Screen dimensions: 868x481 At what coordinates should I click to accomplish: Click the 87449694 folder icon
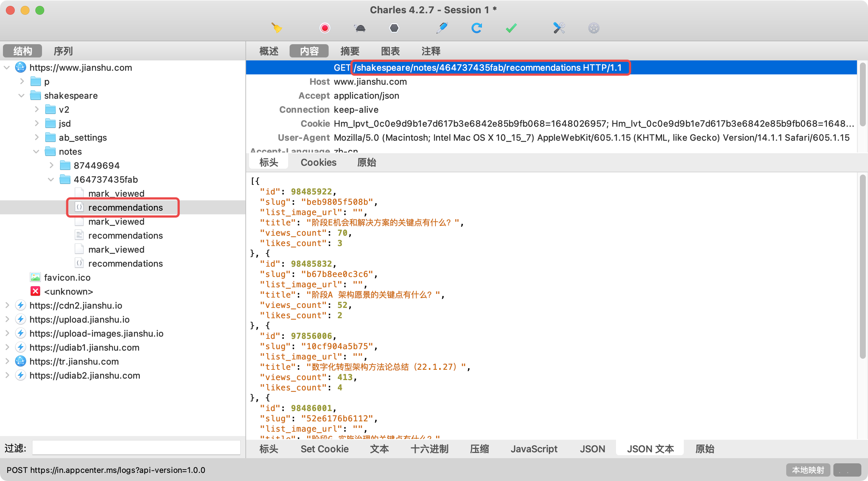(65, 165)
